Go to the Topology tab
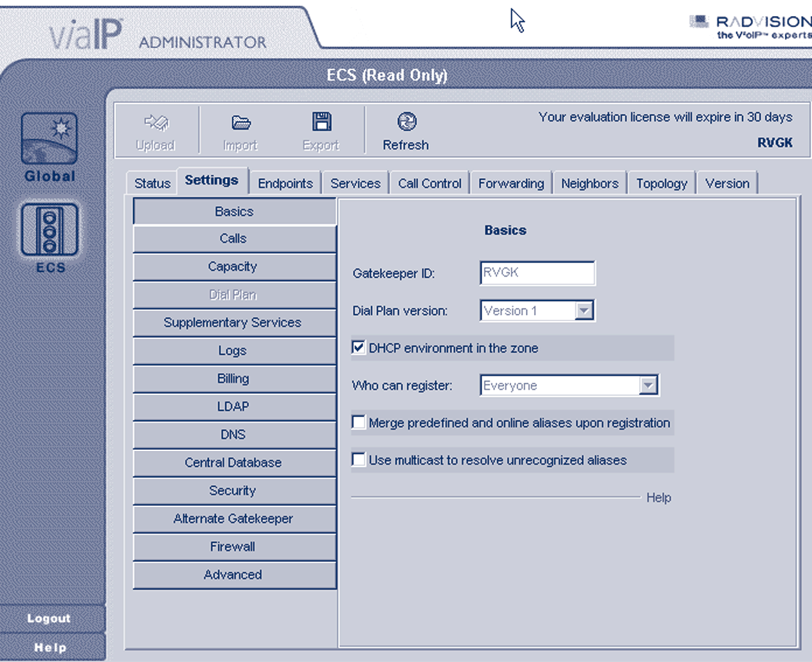Image resolution: width=812 pixels, height=662 pixels. click(662, 183)
